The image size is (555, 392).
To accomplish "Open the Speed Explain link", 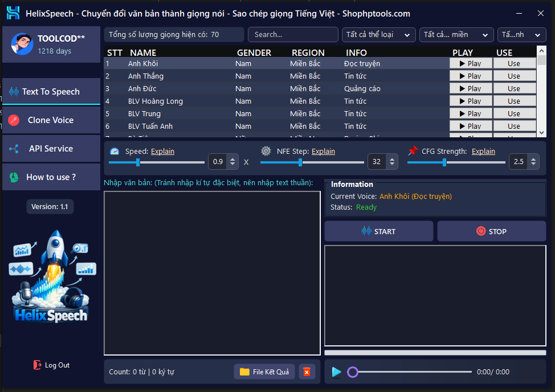I will point(162,152).
